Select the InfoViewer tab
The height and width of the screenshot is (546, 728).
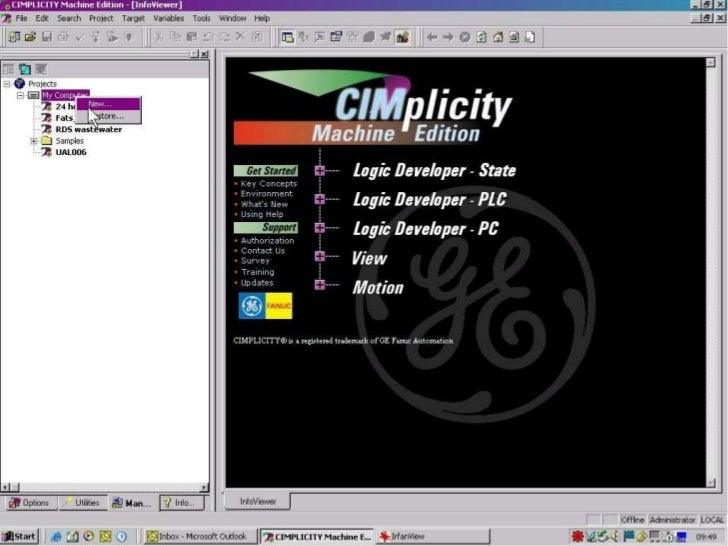tap(258, 501)
